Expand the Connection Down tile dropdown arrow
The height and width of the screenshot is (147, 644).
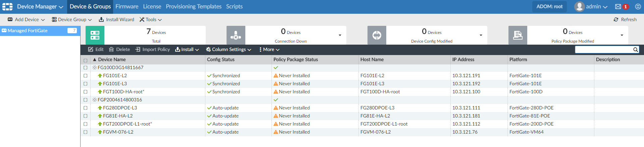point(340,35)
